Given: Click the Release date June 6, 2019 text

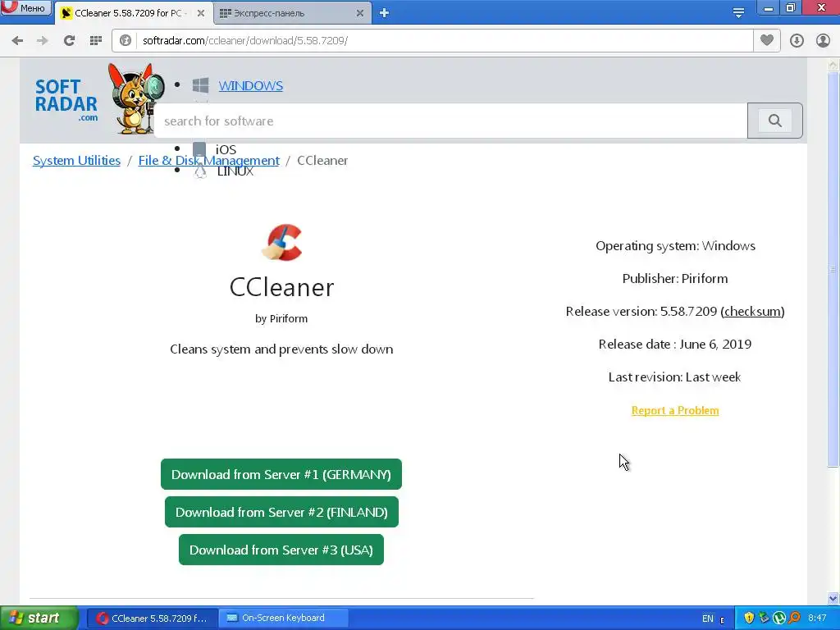Looking at the screenshot, I should click(675, 345).
